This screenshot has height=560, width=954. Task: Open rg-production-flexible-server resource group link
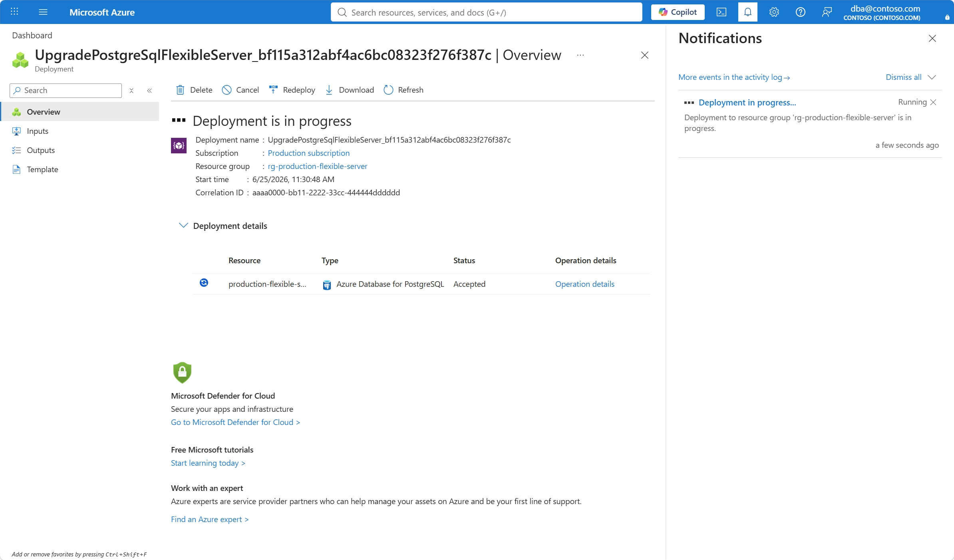click(318, 166)
